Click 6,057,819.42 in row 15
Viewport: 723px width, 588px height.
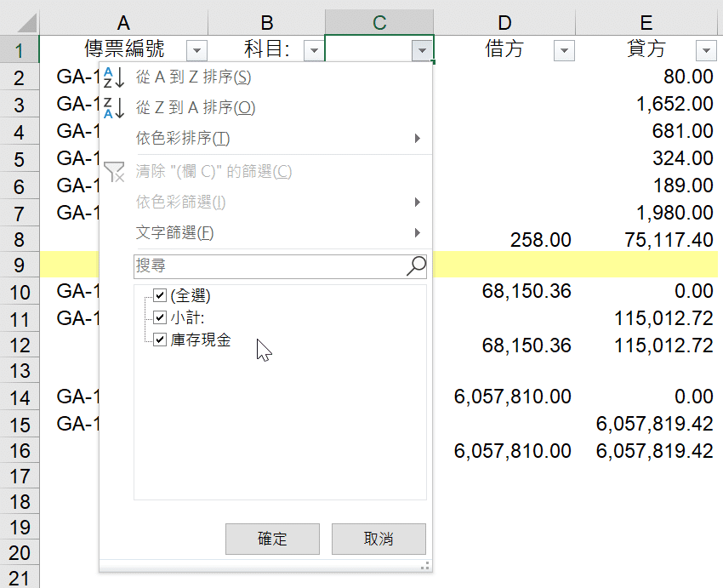pos(654,425)
